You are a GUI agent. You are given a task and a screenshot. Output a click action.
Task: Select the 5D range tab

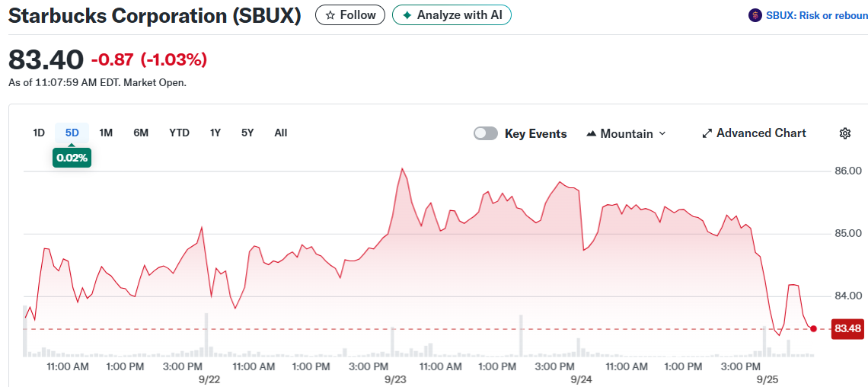coord(72,133)
